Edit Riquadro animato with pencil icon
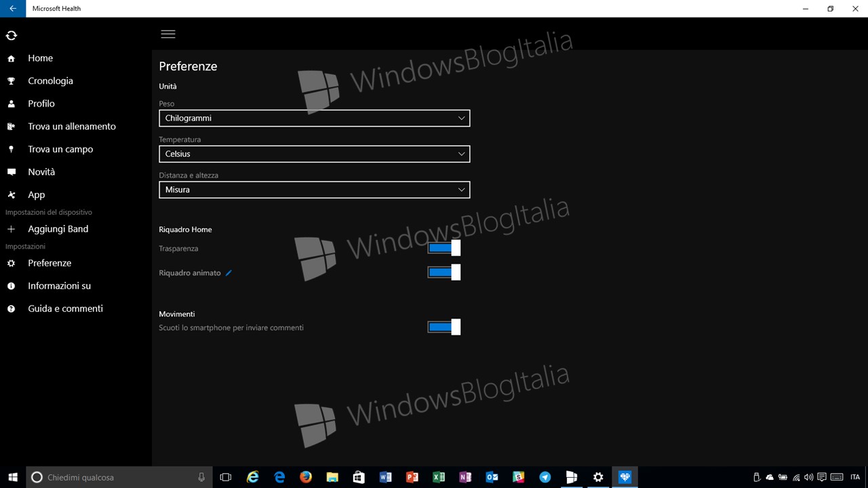Viewport: 868px width, 488px height. (x=229, y=273)
